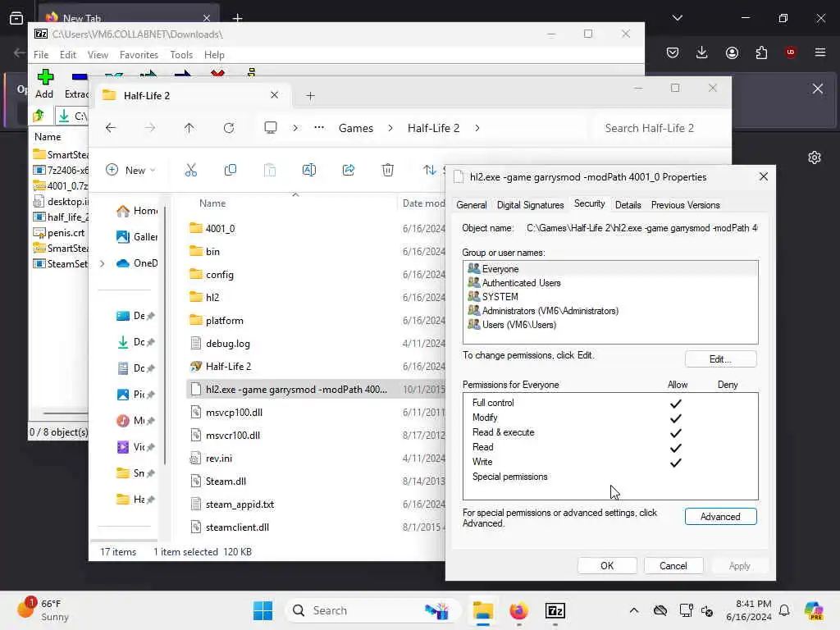
Task: Open Firefox downloads icon in browser toolbar
Action: point(702,52)
